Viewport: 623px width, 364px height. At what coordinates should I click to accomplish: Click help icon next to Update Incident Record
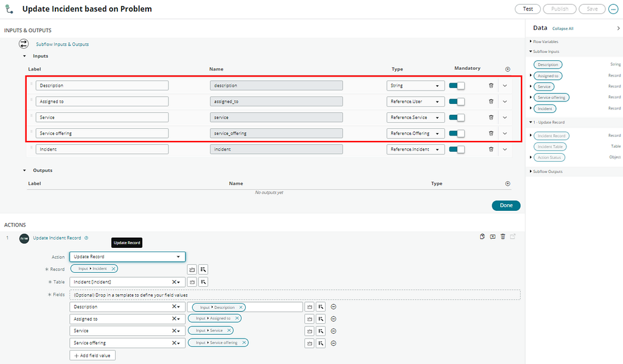[86, 238]
